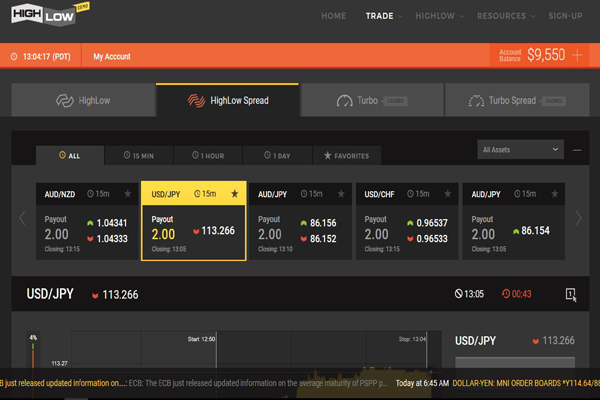Click the Start 12:50 chart marker
Viewport: 600px width, 400px height.
point(201,339)
